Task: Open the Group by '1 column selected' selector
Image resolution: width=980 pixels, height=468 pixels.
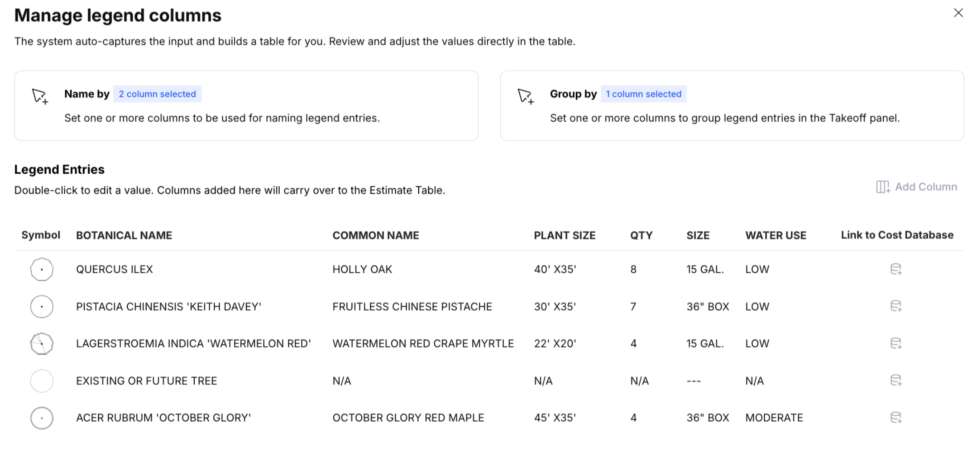Action: [643, 94]
